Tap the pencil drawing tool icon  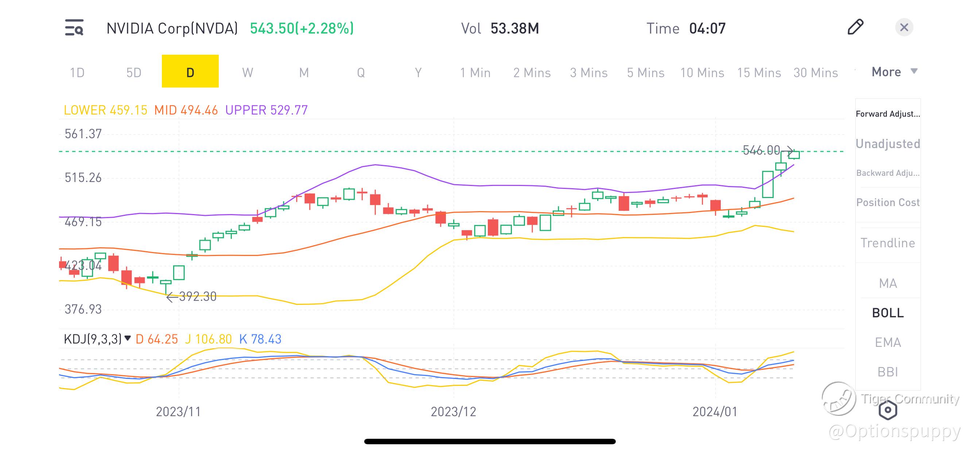click(855, 27)
